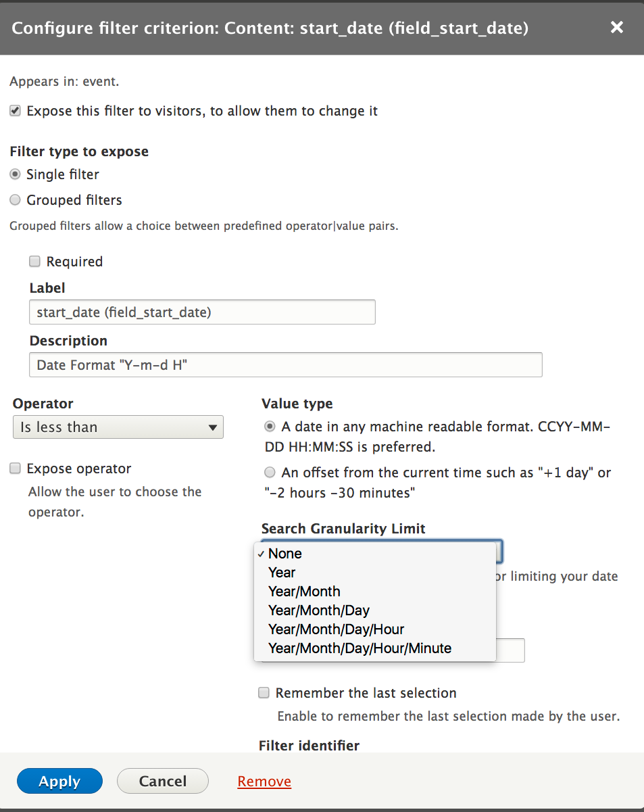
Task: Remove this filter via the Remove link
Action: click(x=264, y=782)
